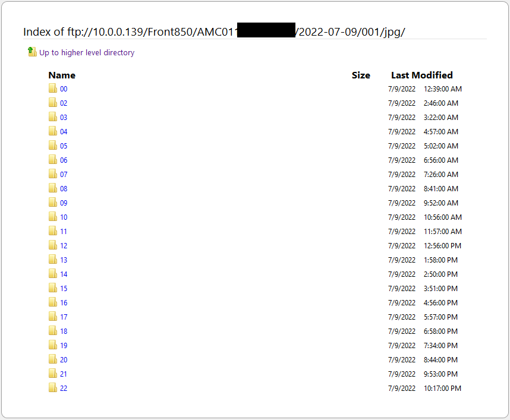
Task: Click the folder icon next to 18
Action: pyautogui.click(x=53, y=331)
